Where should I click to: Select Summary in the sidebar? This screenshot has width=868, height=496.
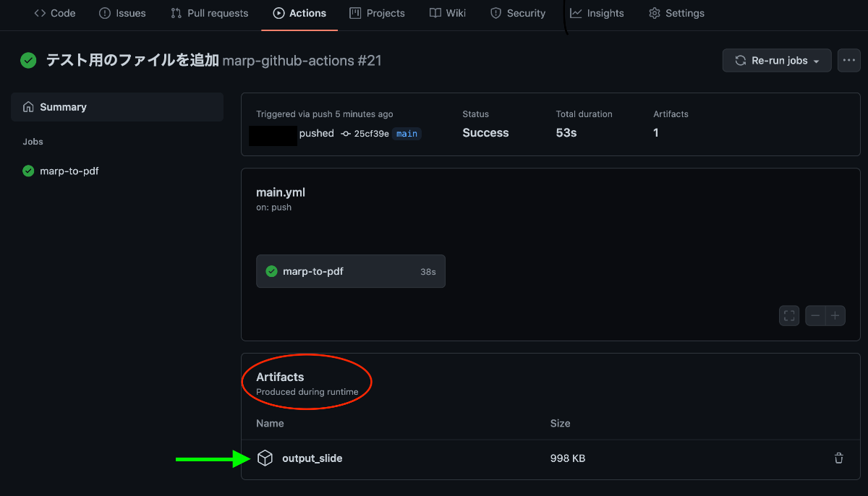(117, 107)
